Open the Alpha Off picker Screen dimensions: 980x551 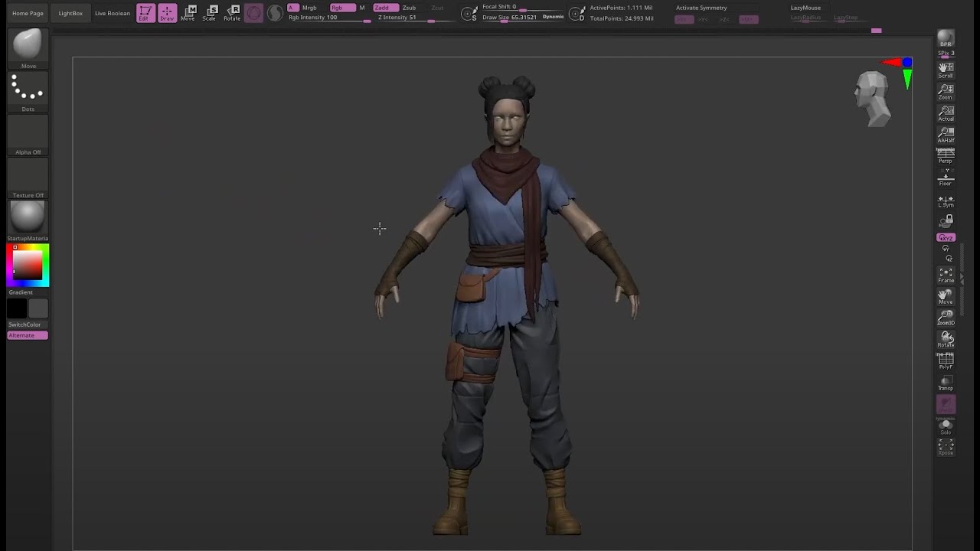[x=28, y=136]
